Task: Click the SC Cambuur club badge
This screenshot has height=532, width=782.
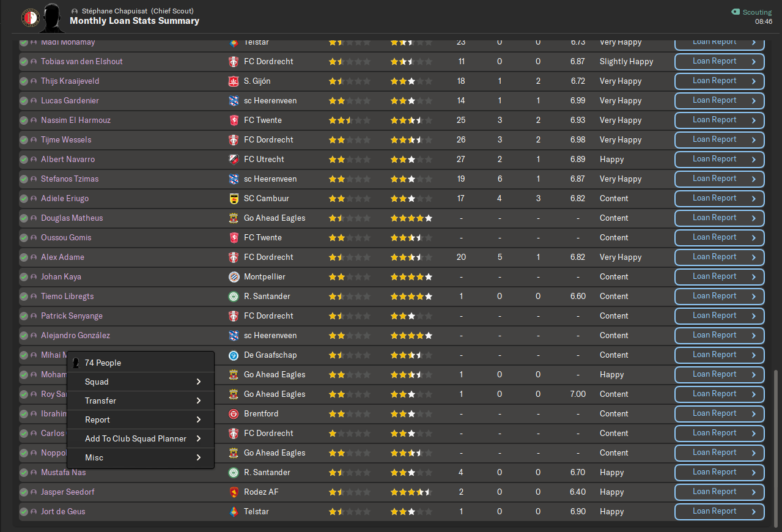Action: click(233, 199)
